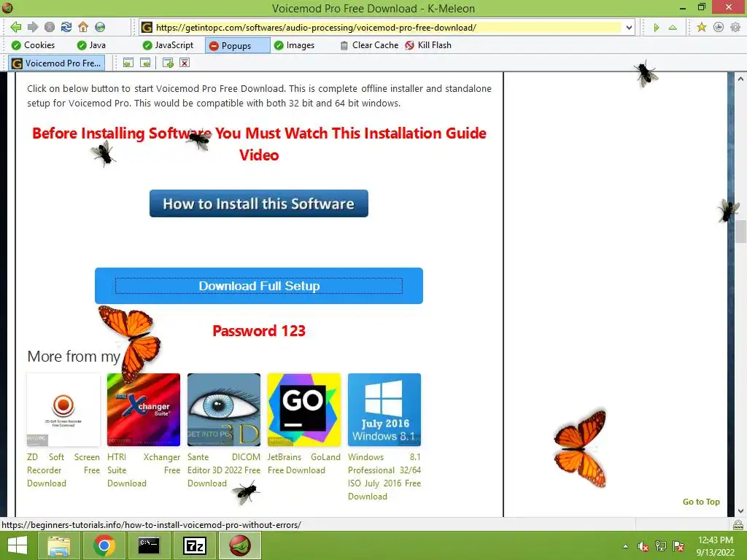Open File Explorer from the taskbar
Viewport: 747px width, 560px height.
coord(59,545)
